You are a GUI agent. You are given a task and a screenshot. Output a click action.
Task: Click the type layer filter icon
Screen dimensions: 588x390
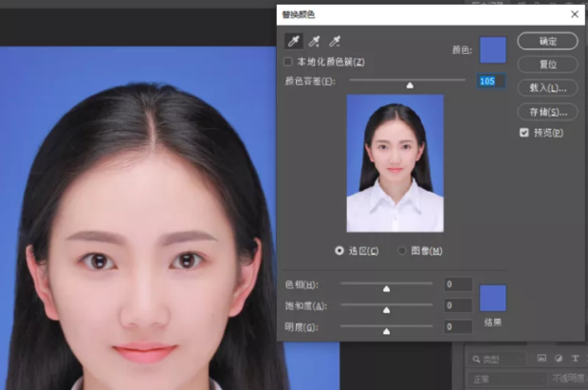[575, 359]
